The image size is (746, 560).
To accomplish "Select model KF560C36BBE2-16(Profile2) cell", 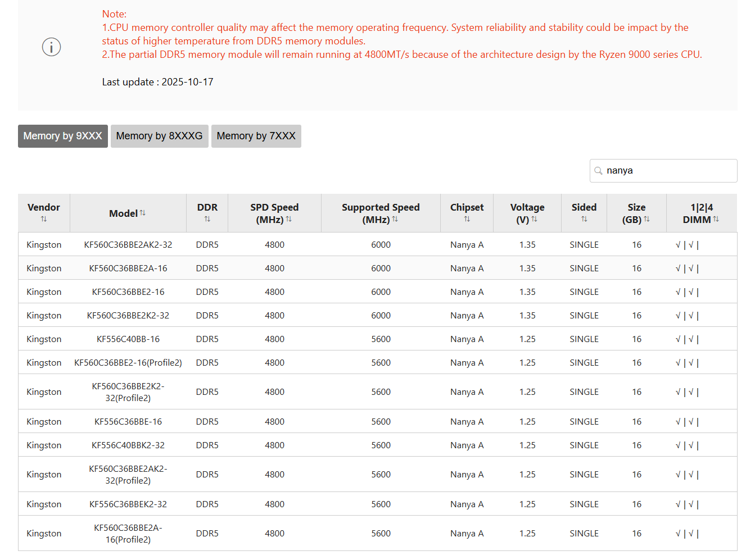I will pyautogui.click(x=128, y=363).
